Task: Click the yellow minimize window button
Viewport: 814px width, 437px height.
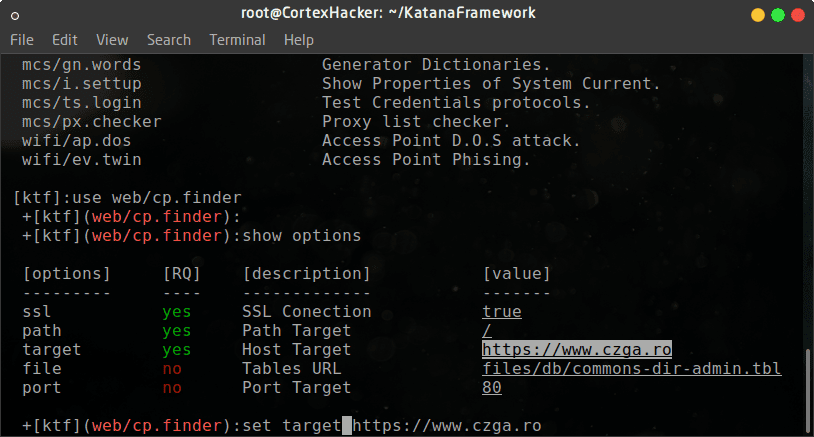Action: (x=758, y=15)
